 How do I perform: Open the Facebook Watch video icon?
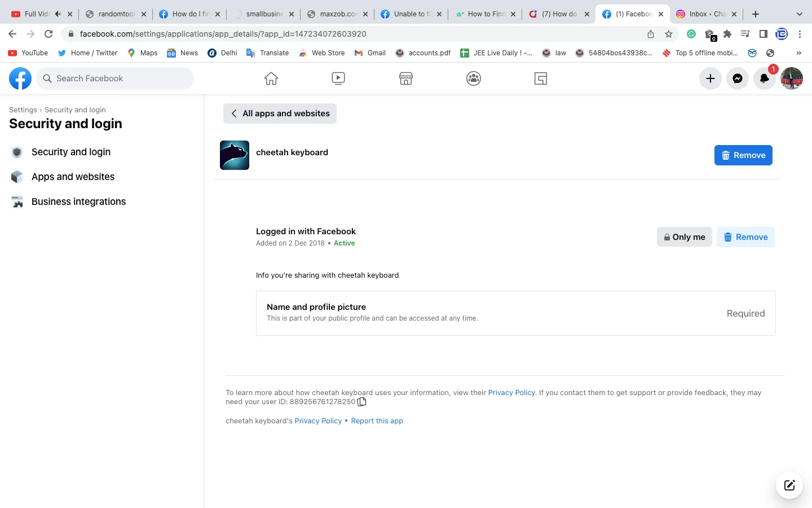pos(338,78)
